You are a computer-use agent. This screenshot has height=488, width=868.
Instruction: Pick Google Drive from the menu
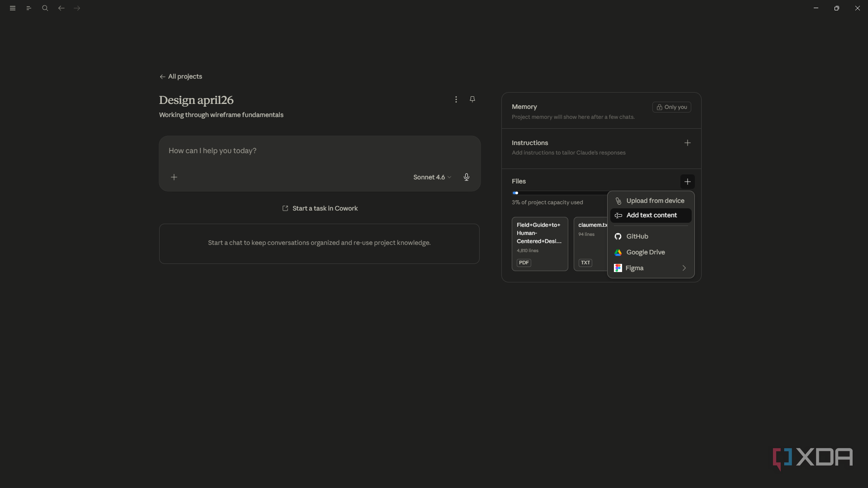[x=651, y=252]
